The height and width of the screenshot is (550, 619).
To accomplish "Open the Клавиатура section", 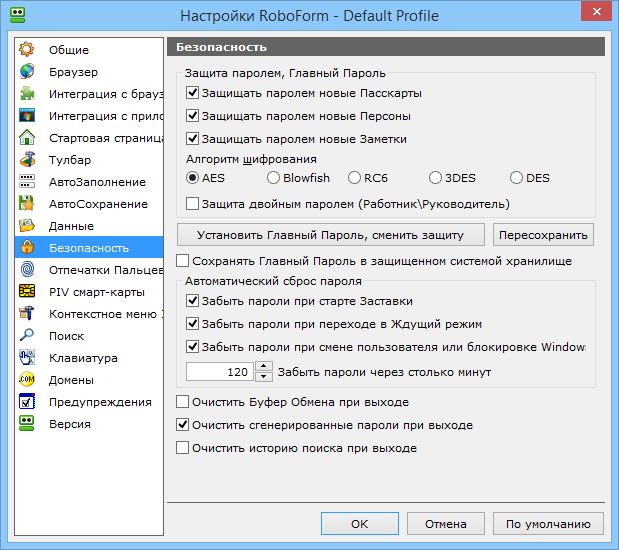I will tap(89, 358).
